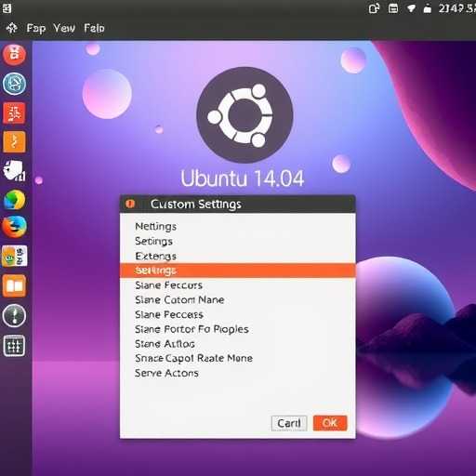Open the dark round exclamation icon in dock
The height and width of the screenshot is (476, 476).
pyautogui.click(x=14, y=315)
